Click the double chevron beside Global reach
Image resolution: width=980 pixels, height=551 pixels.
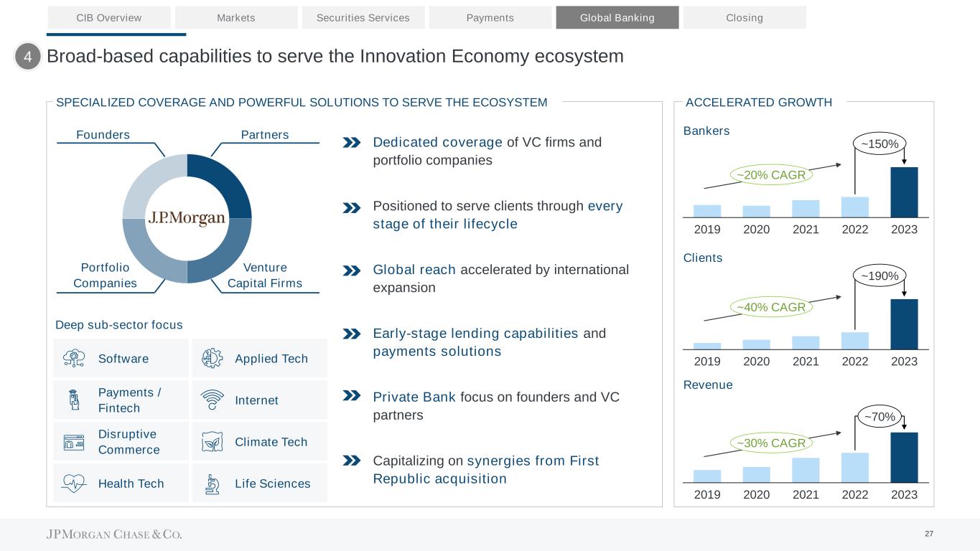352,270
